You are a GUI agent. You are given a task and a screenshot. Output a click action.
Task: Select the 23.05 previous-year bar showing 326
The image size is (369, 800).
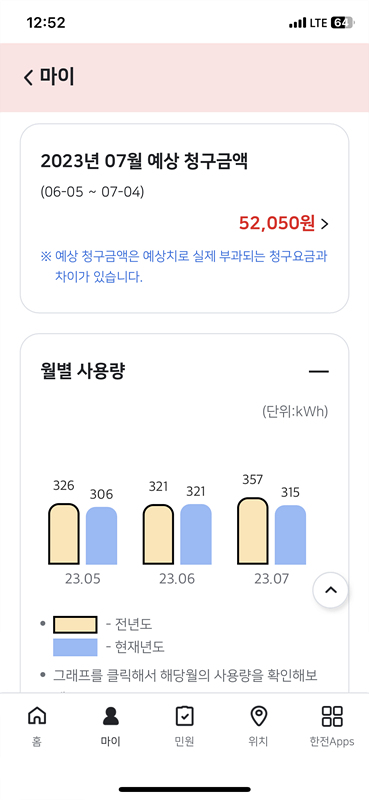[x=64, y=534]
